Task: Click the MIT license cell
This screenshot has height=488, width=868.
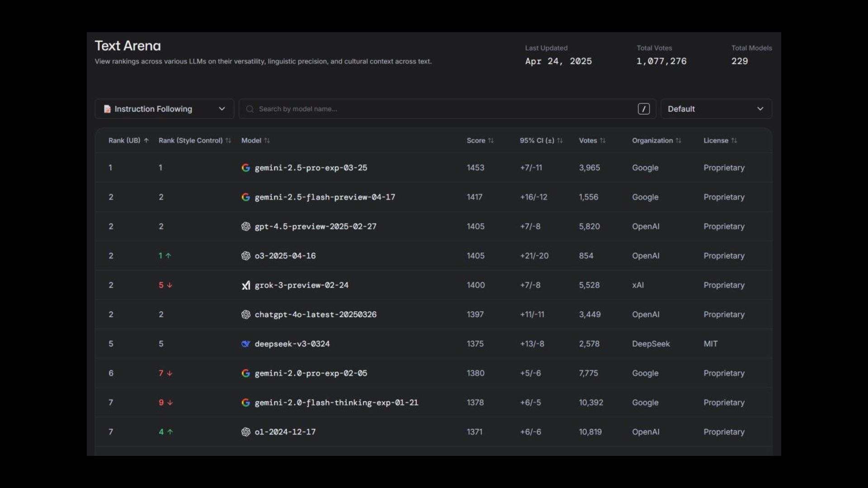Action: (x=710, y=344)
